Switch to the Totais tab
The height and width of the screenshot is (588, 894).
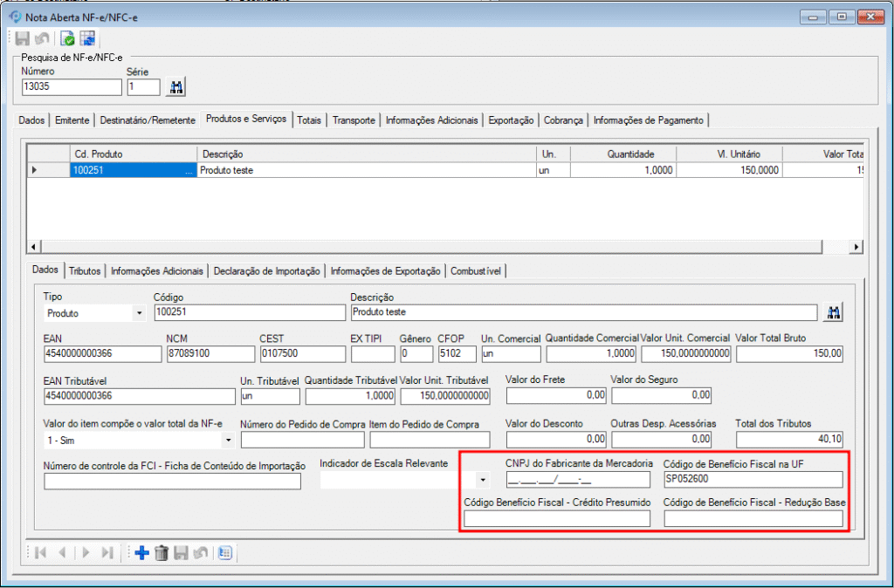(309, 120)
